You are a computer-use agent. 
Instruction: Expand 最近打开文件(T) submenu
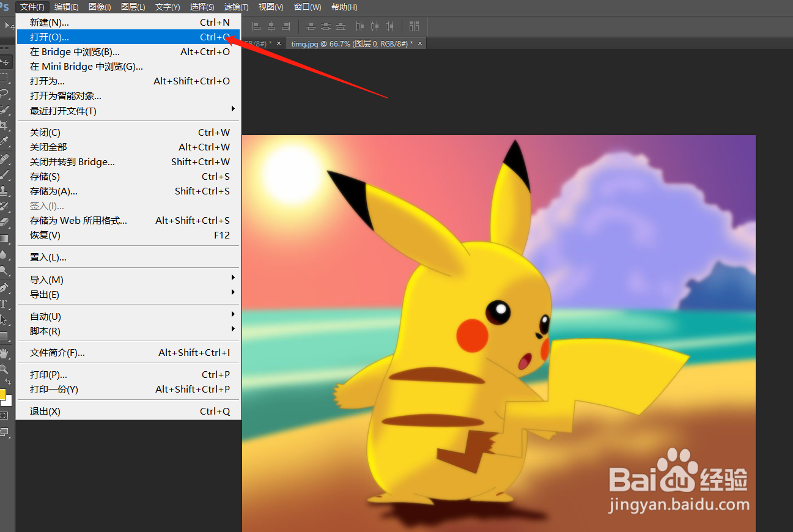tap(129, 111)
